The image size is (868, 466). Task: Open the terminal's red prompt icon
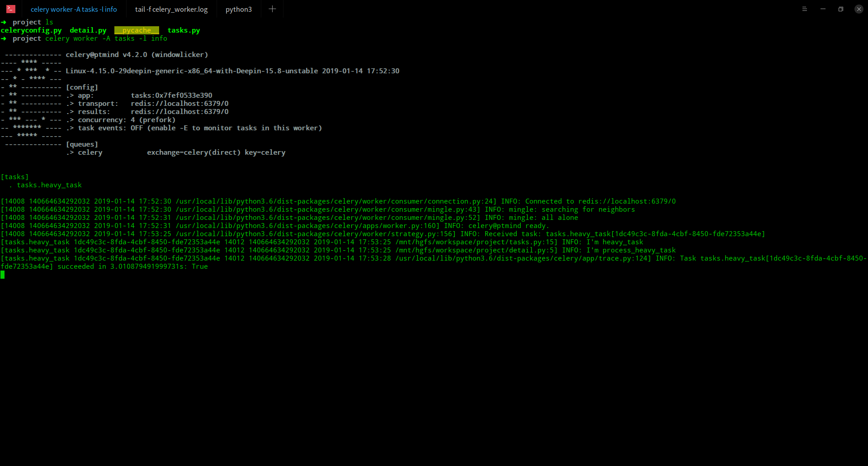[x=10, y=9]
